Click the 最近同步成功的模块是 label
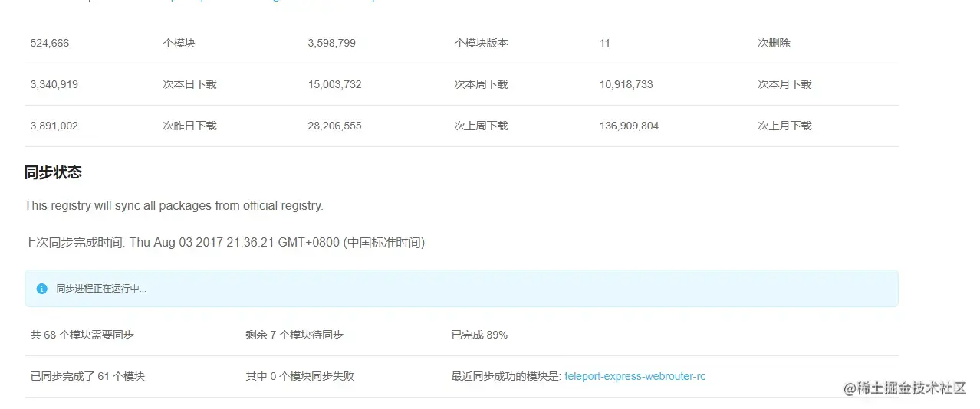Image resolution: width=980 pixels, height=409 pixels. pyautogui.click(x=506, y=376)
